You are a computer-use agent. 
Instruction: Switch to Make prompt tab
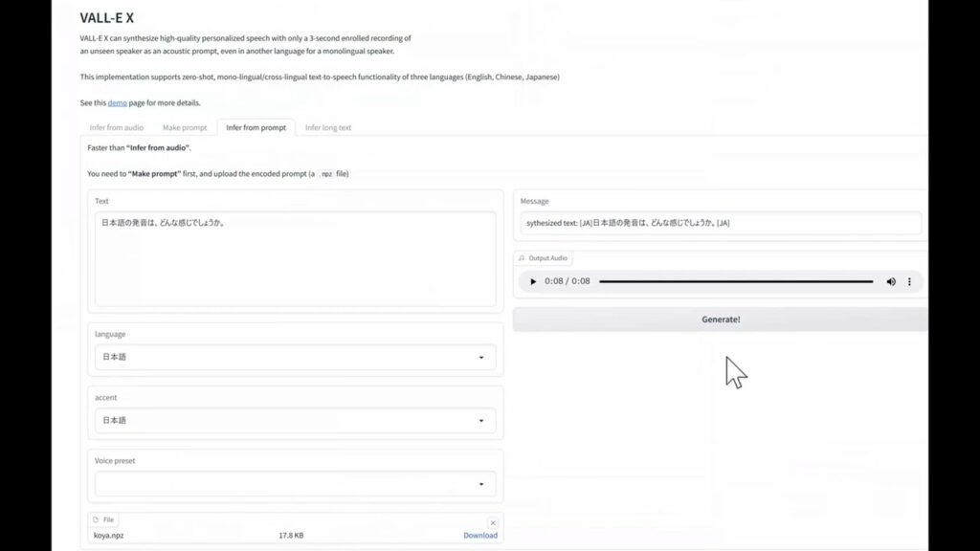(x=185, y=127)
